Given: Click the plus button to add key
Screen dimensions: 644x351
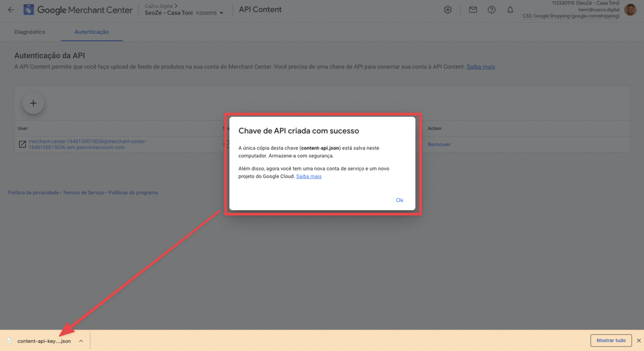Looking at the screenshot, I should pyautogui.click(x=33, y=103).
